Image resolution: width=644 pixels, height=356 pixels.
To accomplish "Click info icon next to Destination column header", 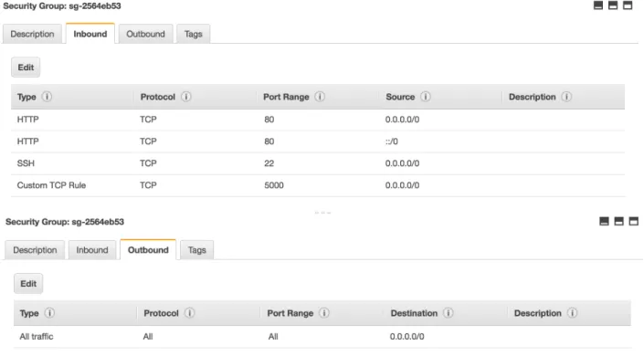I will 449,313.
